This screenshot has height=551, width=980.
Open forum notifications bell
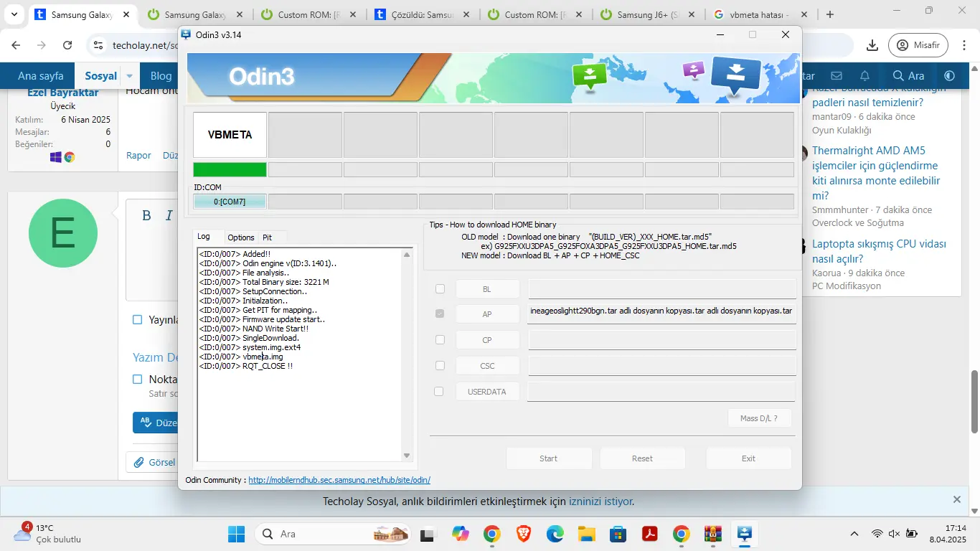(x=865, y=75)
